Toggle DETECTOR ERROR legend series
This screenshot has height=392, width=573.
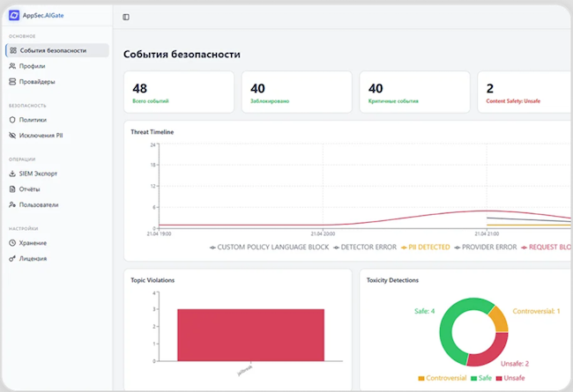click(365, 248)
